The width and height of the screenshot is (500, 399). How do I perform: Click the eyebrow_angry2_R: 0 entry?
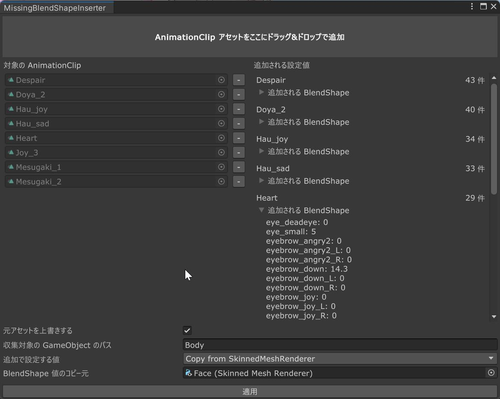(x=309, y=260)
